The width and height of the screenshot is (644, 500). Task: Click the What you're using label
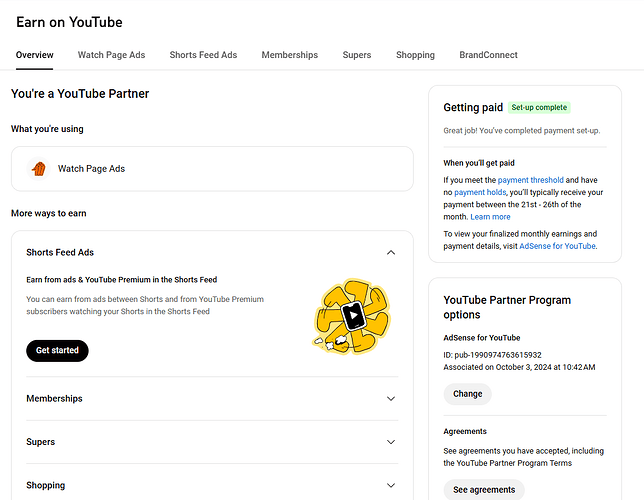click(47, 129)
